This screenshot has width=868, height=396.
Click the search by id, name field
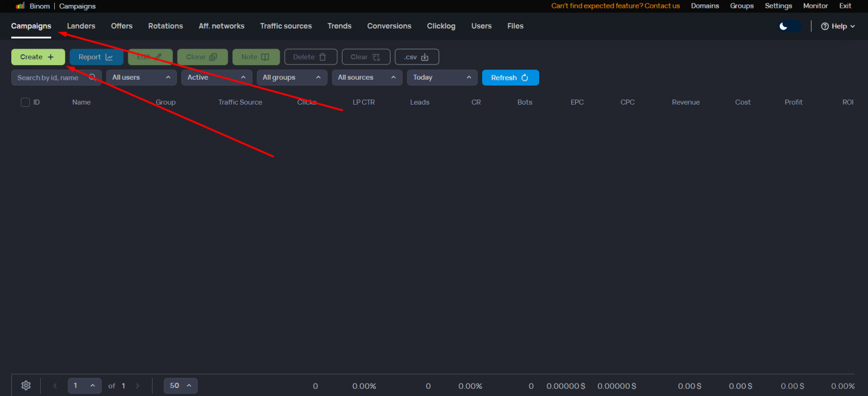point(48,77)
